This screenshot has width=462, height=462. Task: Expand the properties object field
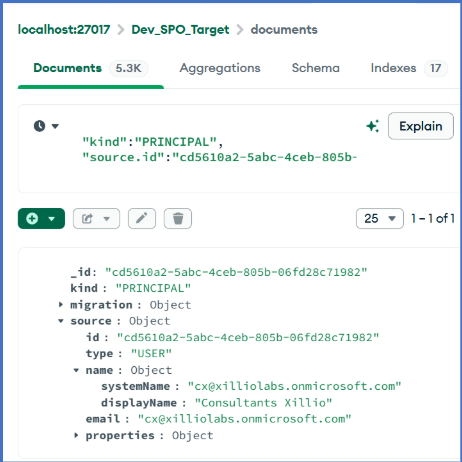pos(76,435)
